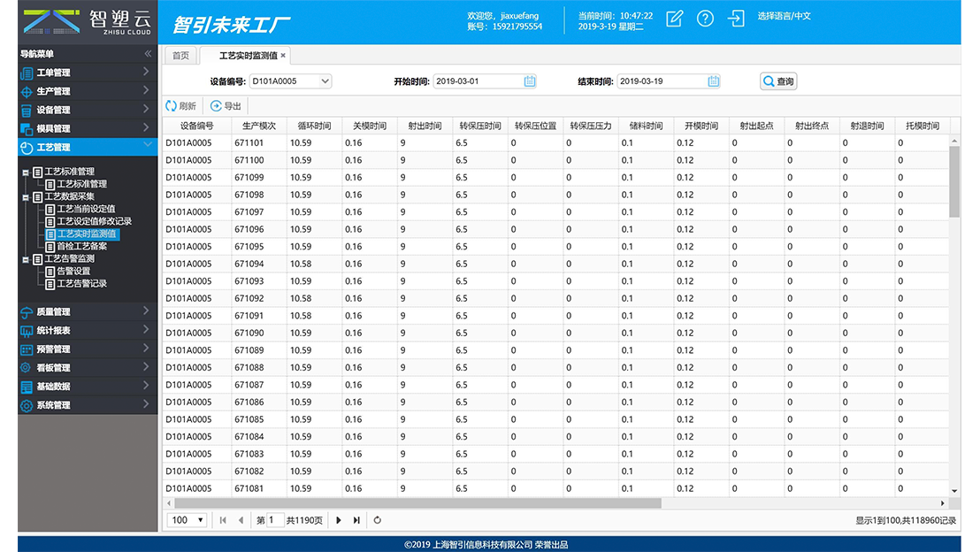Click the pagination reload icon
The width and height of the screenshot is (980, 552).
[x=378, y=520]
